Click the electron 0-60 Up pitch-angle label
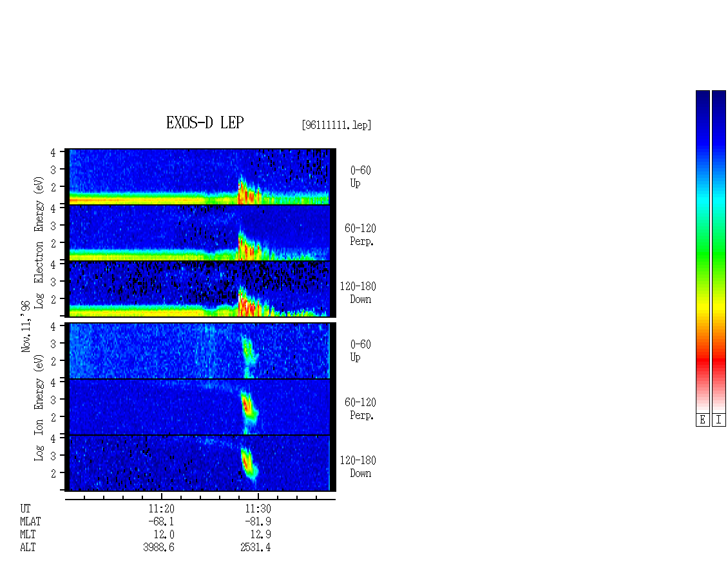The height and width of the screenshot is (564, 728). pos(360,177)
